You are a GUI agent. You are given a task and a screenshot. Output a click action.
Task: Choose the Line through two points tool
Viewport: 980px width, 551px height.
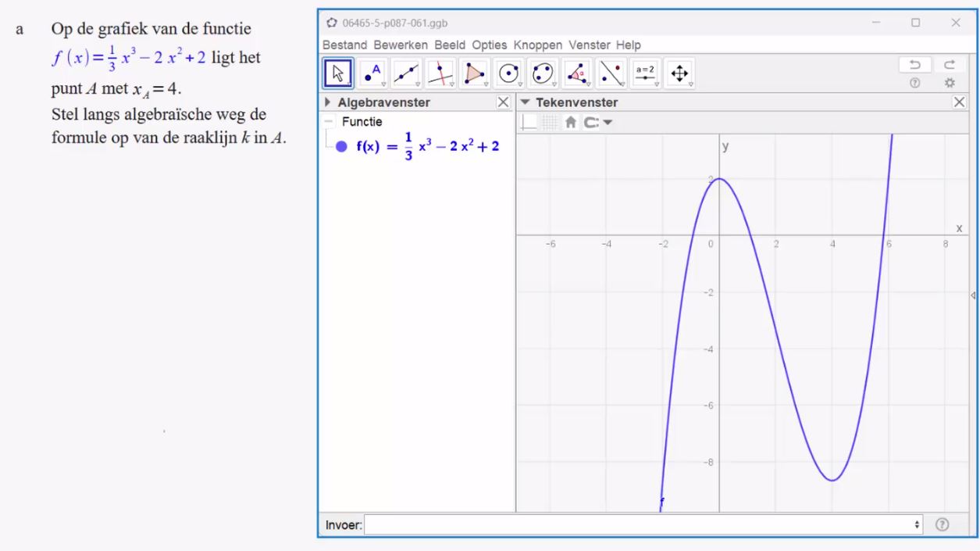(406, 73)
